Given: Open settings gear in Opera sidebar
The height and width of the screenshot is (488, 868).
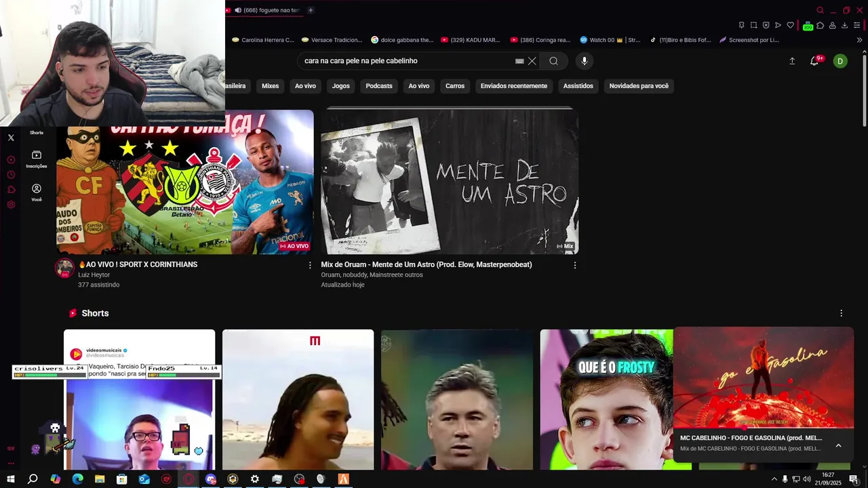Looking at the screenshot, I should pos(11,205).
